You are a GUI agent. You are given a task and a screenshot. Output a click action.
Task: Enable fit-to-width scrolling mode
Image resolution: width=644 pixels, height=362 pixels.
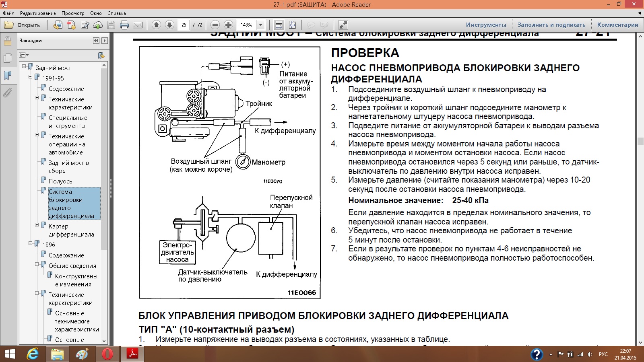(x=279, y=25)
